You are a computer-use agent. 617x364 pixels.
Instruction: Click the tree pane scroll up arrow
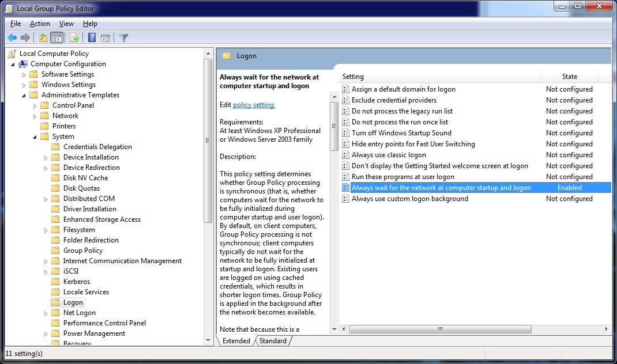(208, 53)
